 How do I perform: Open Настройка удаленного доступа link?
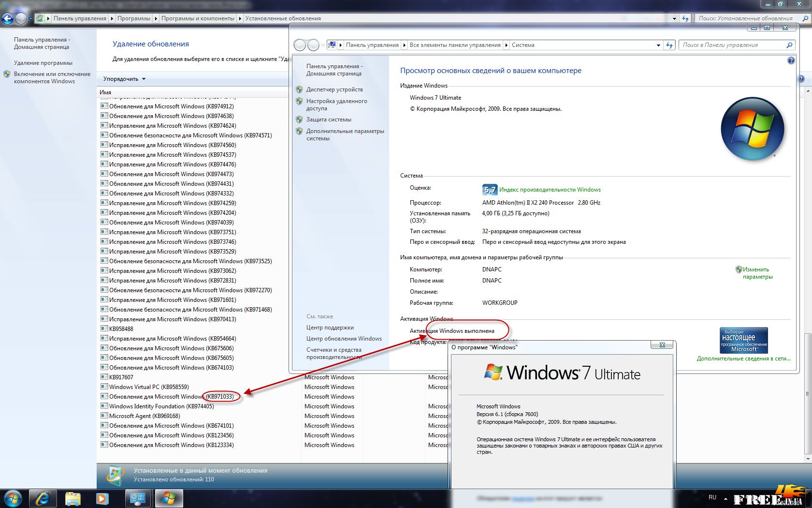pyautogui.click(x=336, y=105)
